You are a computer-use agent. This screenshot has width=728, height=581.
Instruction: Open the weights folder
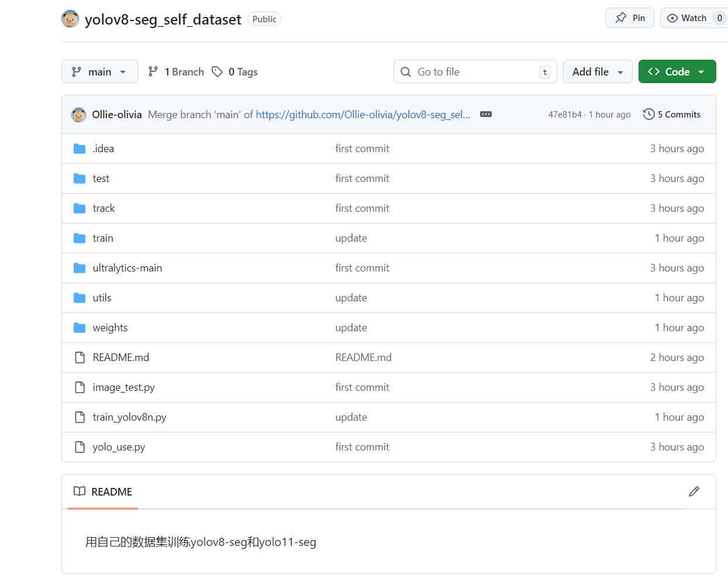110,328
